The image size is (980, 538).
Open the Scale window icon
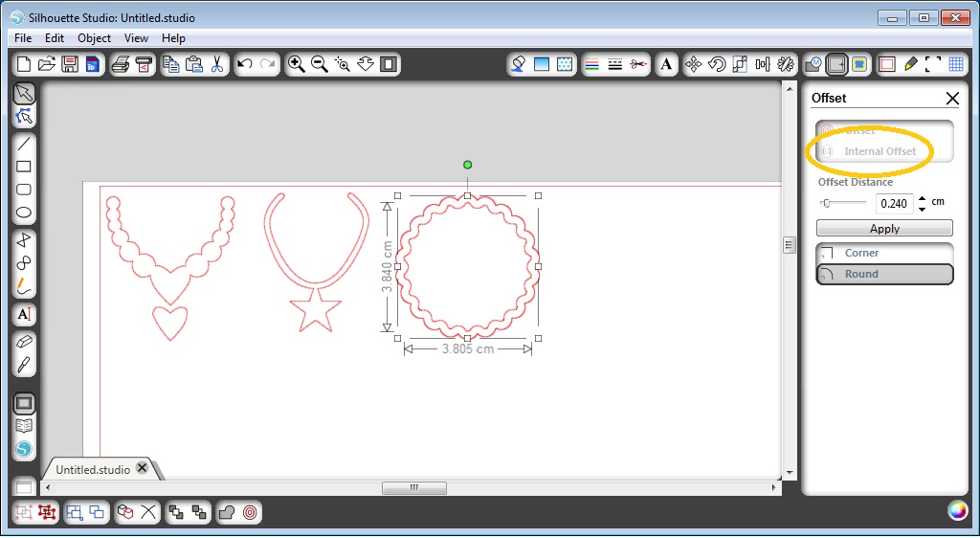click(x=740, y=64)
